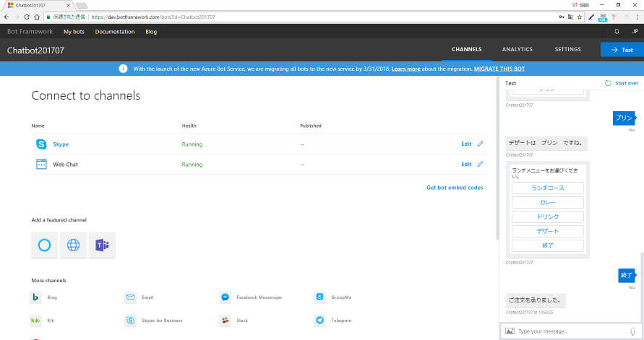Select the Facebook Messenger channel icon
The image size is (644, 340).
click(225, 297)
